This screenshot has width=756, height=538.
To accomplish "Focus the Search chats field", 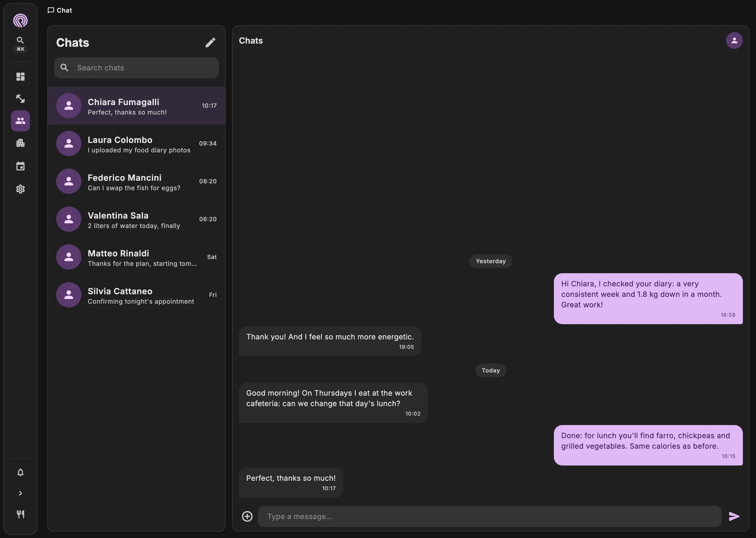I will pos(136,68).
